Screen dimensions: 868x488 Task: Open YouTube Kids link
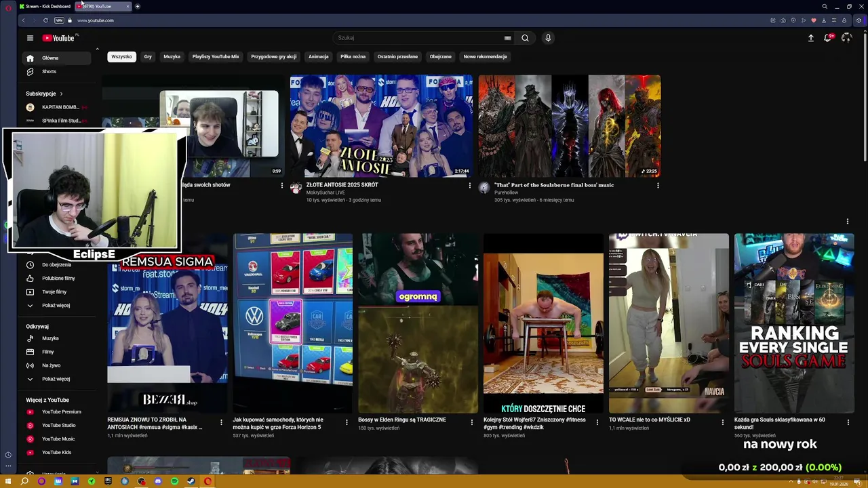tap(57, 452)
